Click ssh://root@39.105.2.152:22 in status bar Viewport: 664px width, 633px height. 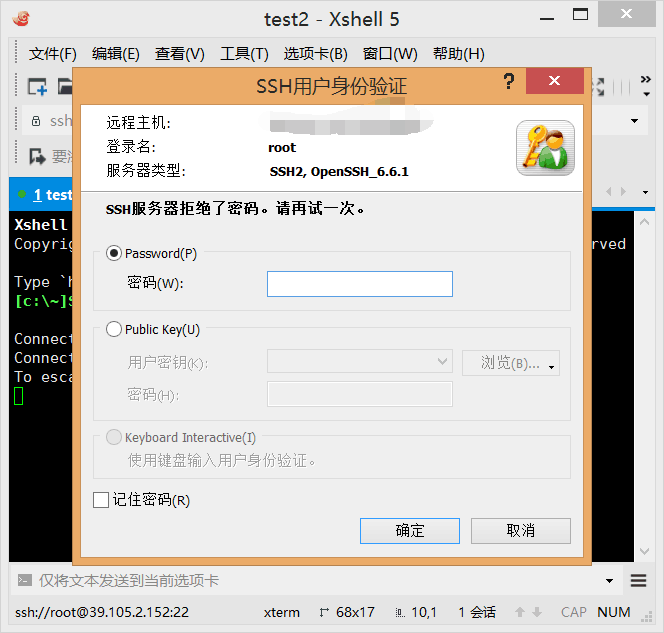coord(102,612)
